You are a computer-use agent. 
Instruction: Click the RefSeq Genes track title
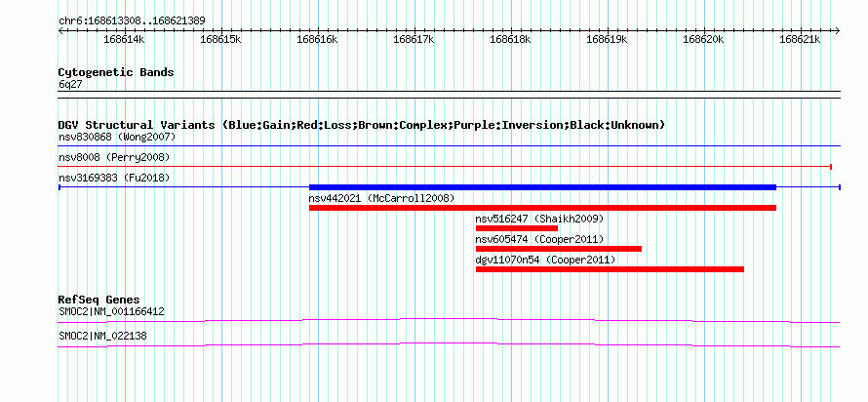[99, 301]
